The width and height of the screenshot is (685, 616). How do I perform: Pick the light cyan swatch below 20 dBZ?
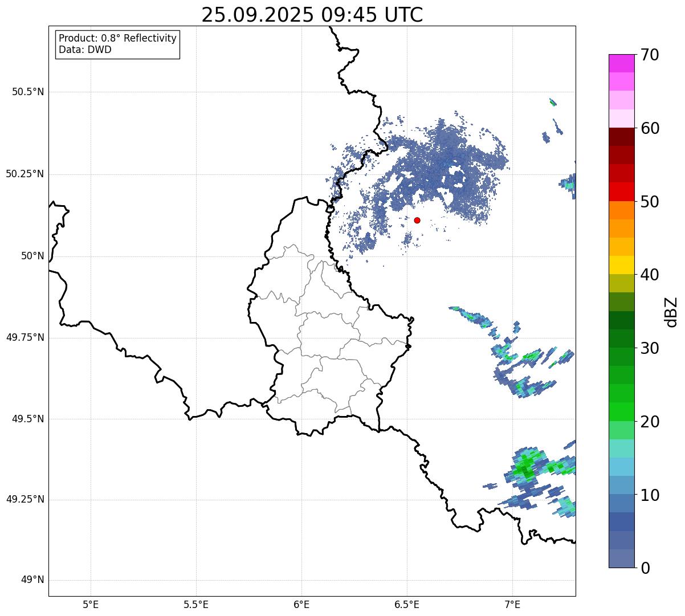point(622,448)
